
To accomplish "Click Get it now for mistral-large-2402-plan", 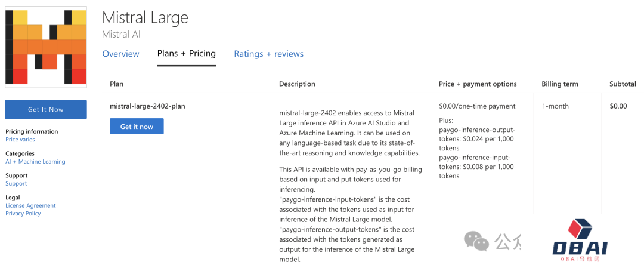I will coord(137,127).
